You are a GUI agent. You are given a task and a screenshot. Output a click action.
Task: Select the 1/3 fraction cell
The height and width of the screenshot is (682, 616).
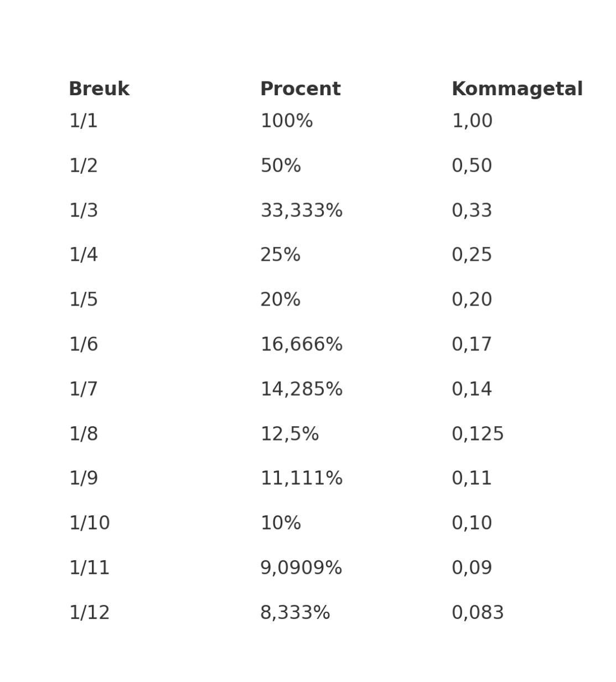pos(84,211)
